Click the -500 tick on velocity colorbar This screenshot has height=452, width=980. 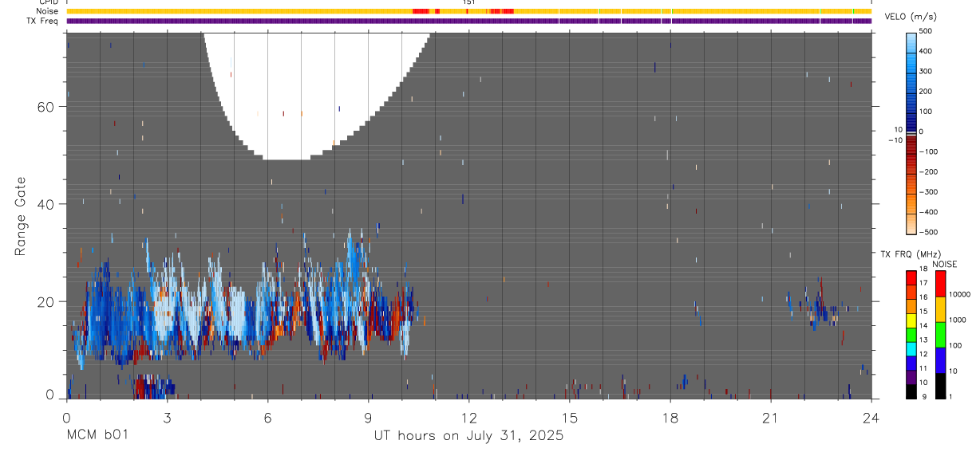(x=927, y=232)
